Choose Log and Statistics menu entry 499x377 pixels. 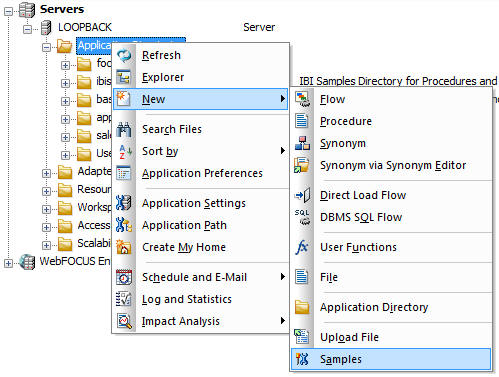(200, 299)
